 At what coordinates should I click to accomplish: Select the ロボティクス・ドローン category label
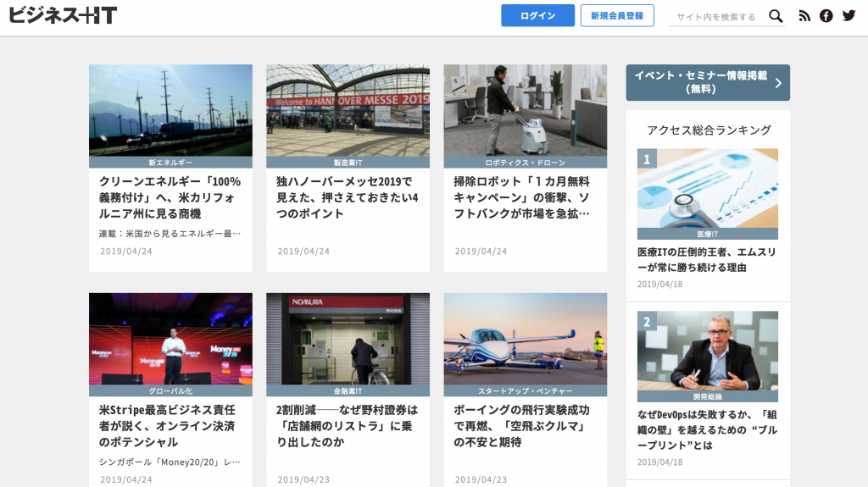coord(526,163)
